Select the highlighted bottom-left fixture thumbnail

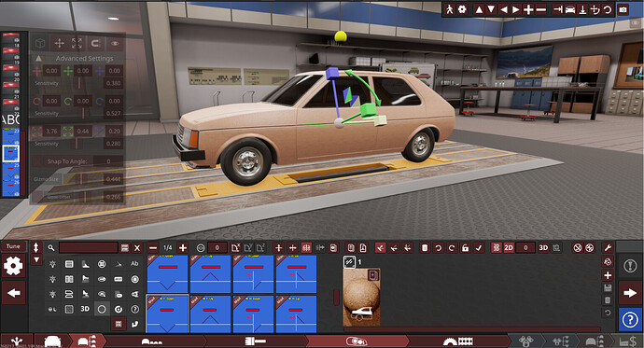click(x=168, y=313)
